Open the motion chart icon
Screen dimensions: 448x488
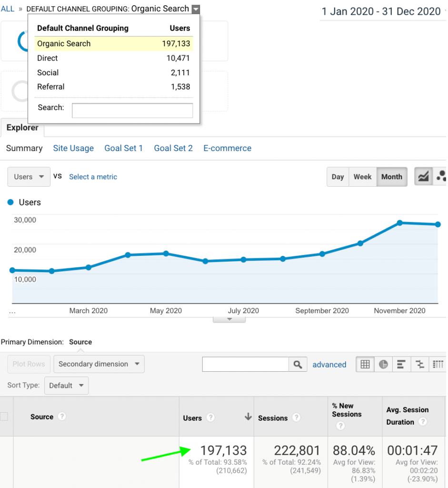pyautogui.click(x=441, y=177)
